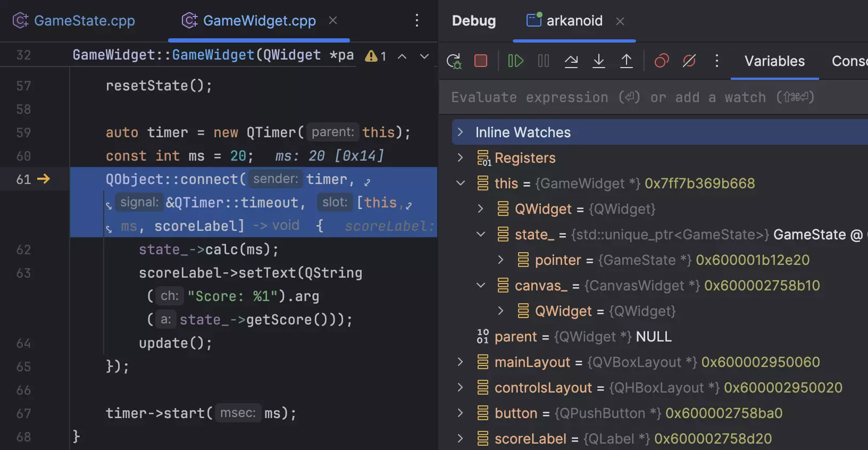This screenshot has width=868, height=450.
Task: Step into the function call
Action: 599,61
